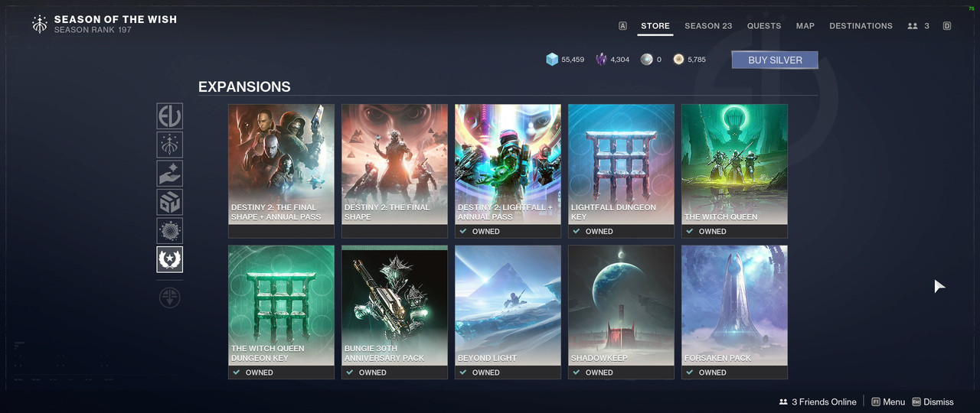Click the Expansions section heading
Screen dimensions: 980x413
click(x=244, y=86)
